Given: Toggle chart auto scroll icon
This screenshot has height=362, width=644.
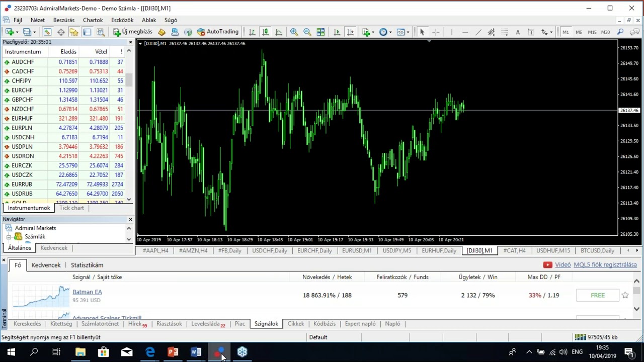Looking at the screenshot, I should click(337, 32).
